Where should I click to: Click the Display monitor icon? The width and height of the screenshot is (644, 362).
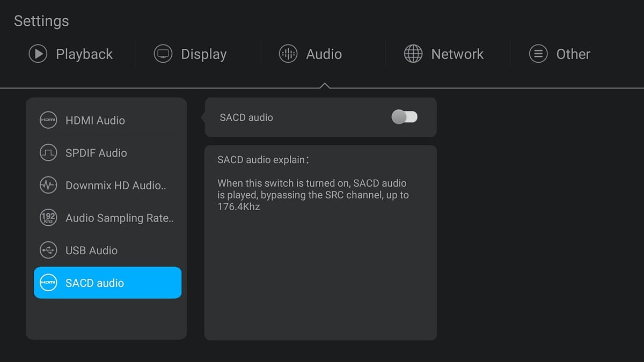(163, 54)
